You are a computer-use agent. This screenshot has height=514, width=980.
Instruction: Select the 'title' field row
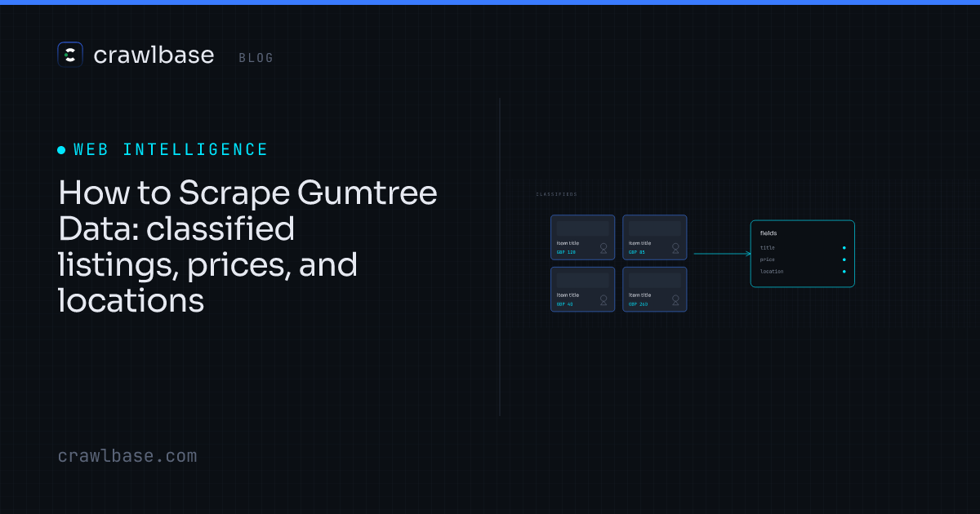tap(803, 248)
